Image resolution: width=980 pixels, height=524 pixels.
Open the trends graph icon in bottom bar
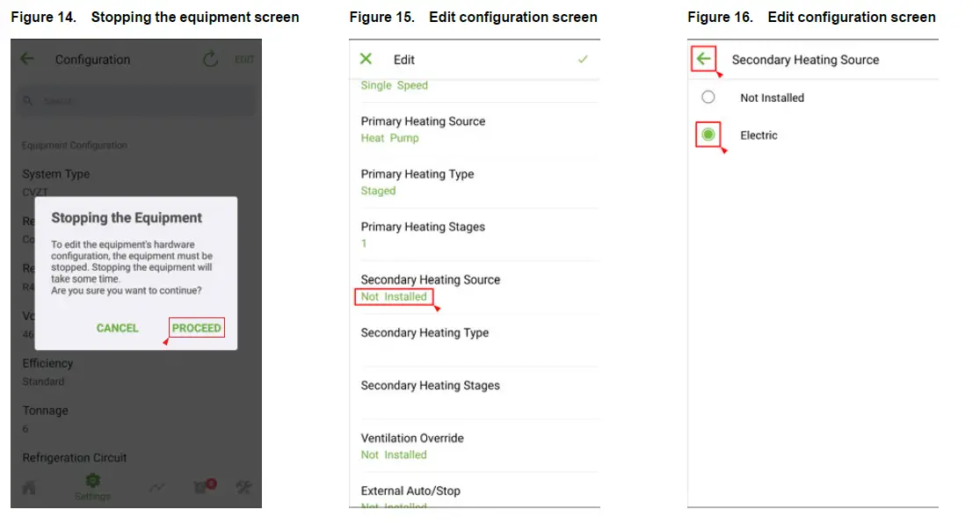157,487
